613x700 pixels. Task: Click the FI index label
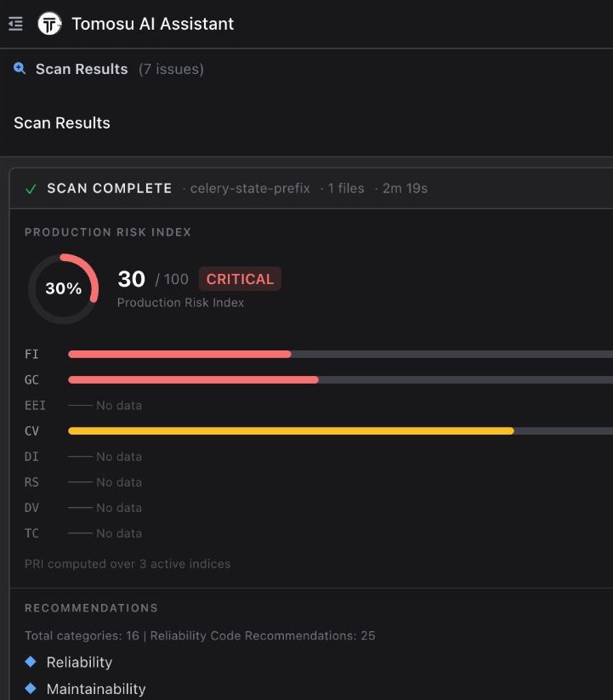[31, 354]
